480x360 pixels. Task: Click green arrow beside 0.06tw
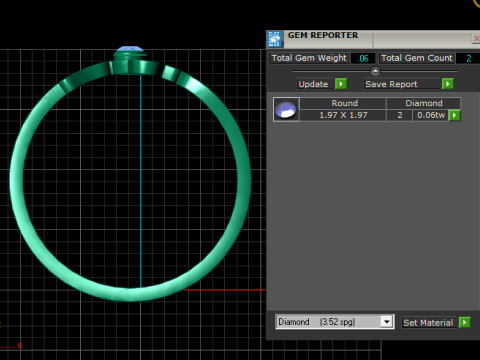(454, 115)
